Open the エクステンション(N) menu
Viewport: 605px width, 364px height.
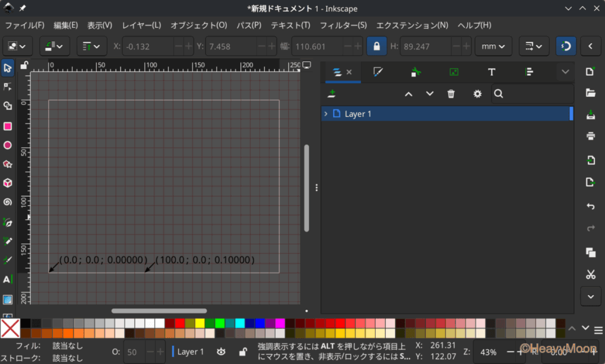[412, 25]
